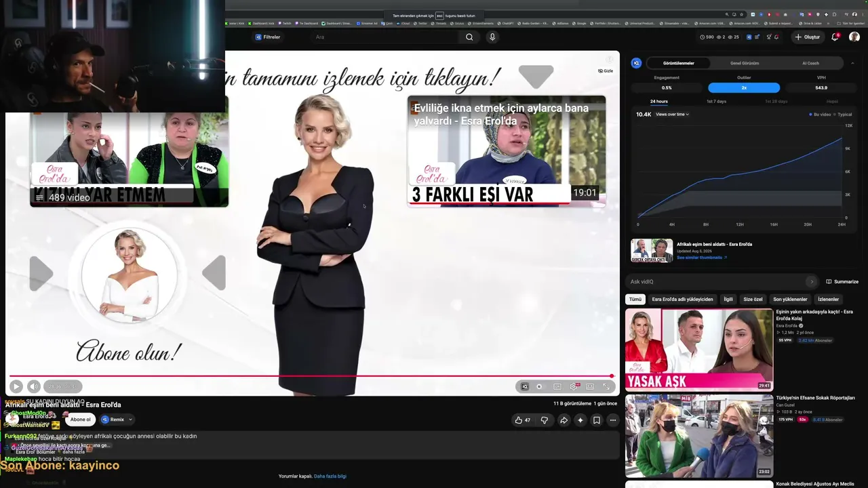Like the video with thumbs-up button
Screen dimensions: 868x488
(523, 420)
